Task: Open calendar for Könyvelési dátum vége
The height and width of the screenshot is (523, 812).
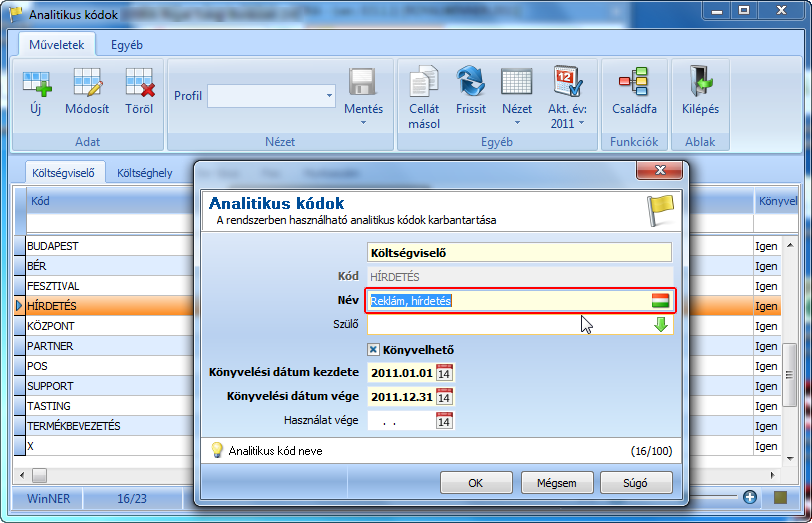Action: [x=444, y=397]
